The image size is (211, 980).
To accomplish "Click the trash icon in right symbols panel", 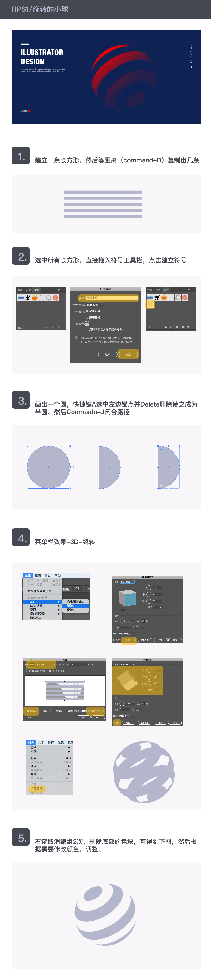I will pyautogui.click(x=188, y=327).
